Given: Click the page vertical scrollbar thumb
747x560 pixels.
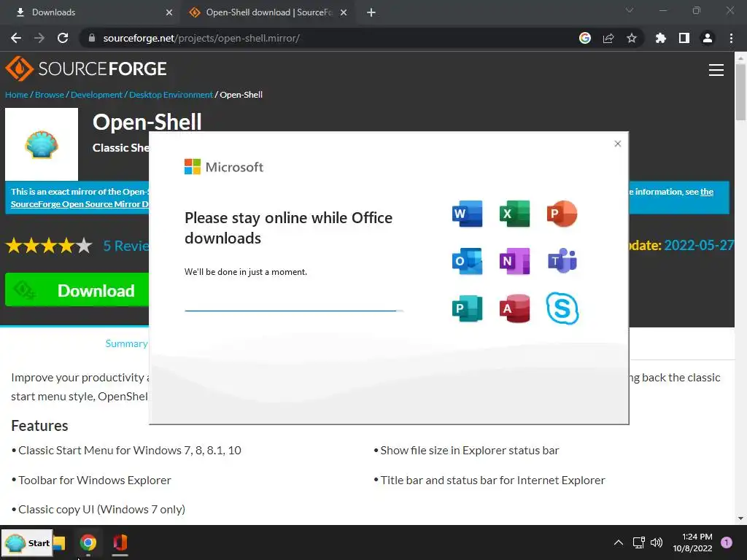Looking at the screenshot, I should click(740, 93).
